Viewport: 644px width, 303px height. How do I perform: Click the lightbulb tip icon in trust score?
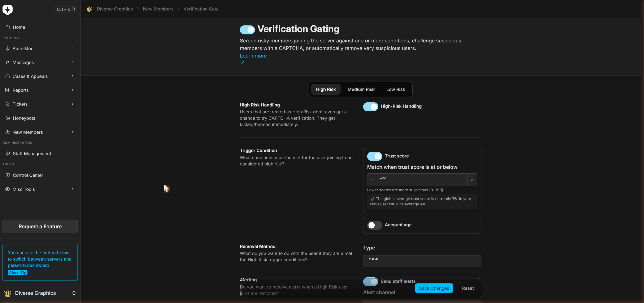point(372,199)
